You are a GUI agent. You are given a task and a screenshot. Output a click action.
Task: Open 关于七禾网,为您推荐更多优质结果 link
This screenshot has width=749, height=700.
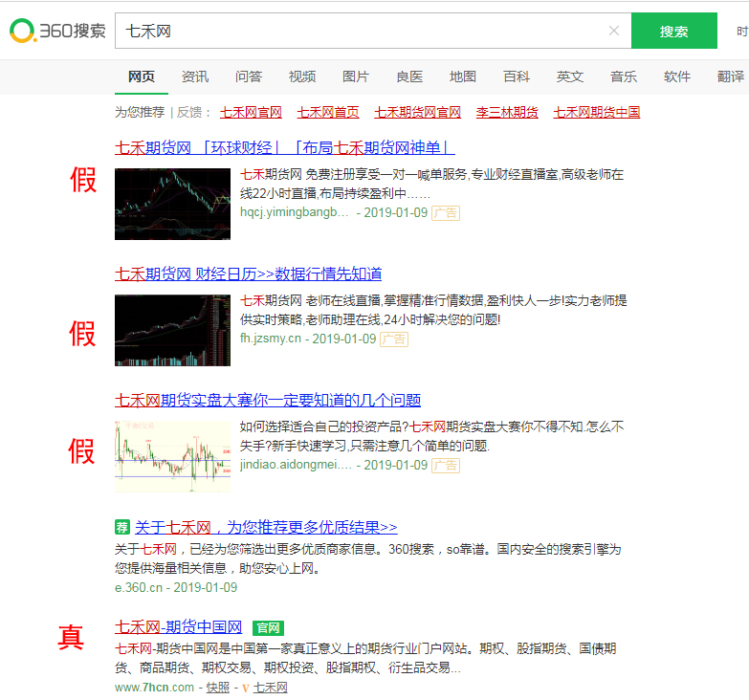[x=266, y=527]
